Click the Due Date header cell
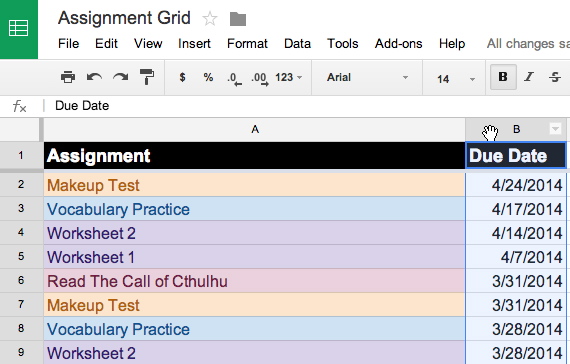570x364 pixels. [516, 156]
